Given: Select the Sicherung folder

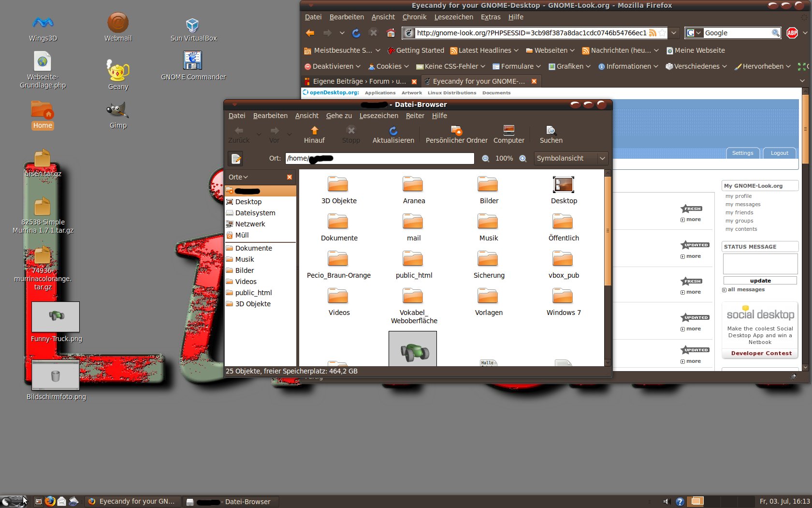Looking at the screenshot, I should pos(489,265).
